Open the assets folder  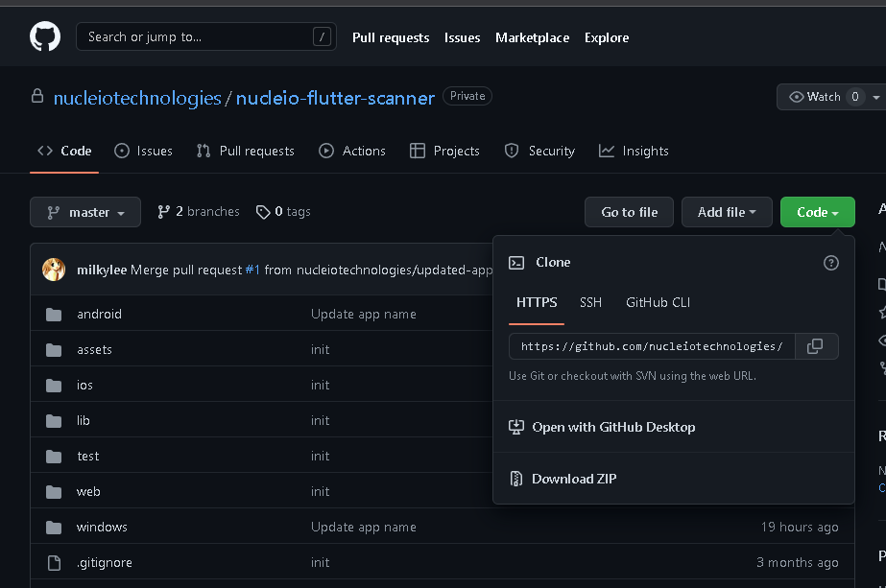tap(94, 350)
